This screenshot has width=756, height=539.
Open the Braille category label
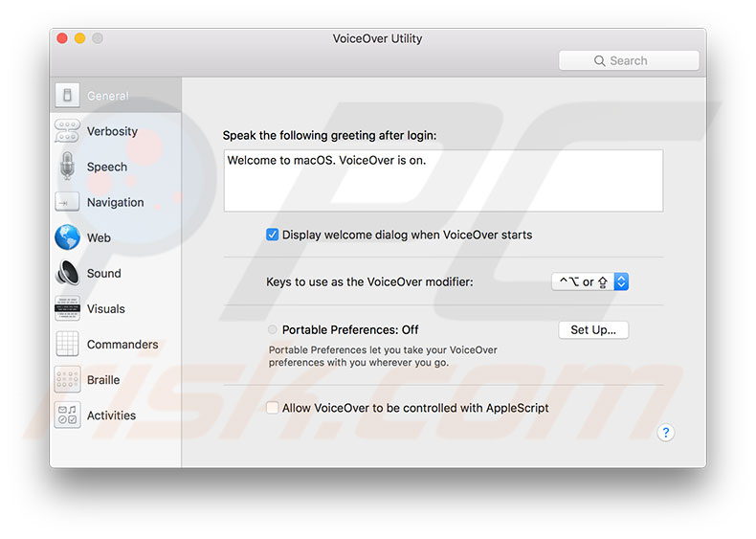(103, 380)
